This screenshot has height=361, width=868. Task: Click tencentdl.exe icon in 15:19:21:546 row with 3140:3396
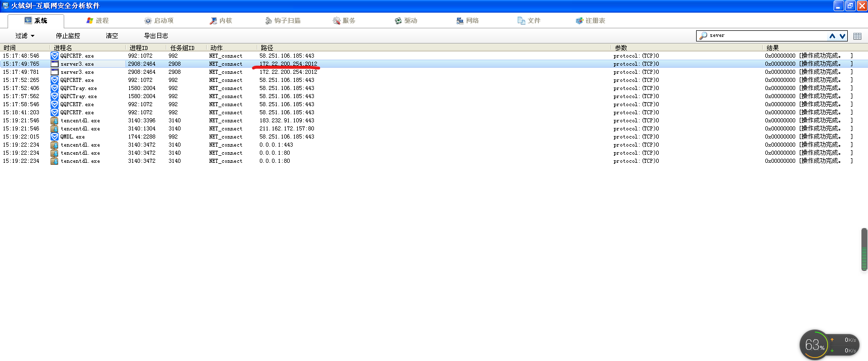point(55,120)
